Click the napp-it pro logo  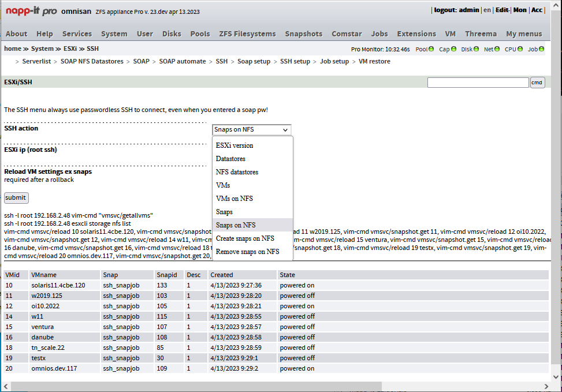point(31,11)
